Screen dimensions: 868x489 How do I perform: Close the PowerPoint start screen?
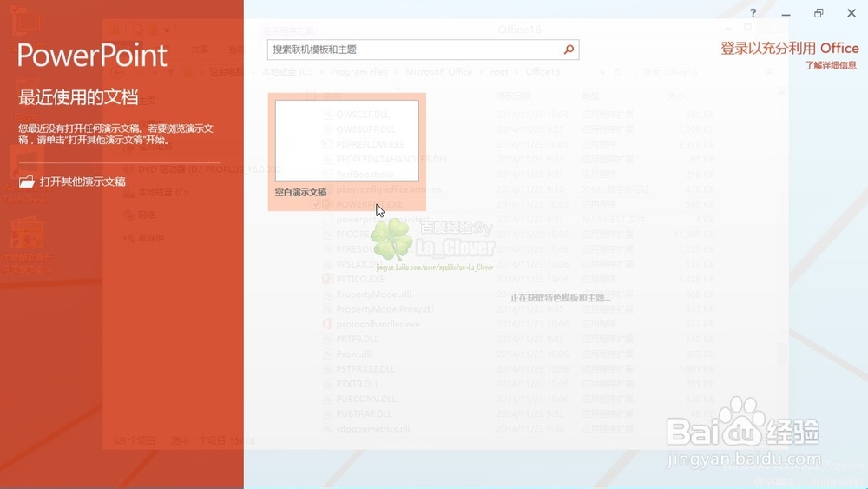pyautogui.click(x=852, y=13)
